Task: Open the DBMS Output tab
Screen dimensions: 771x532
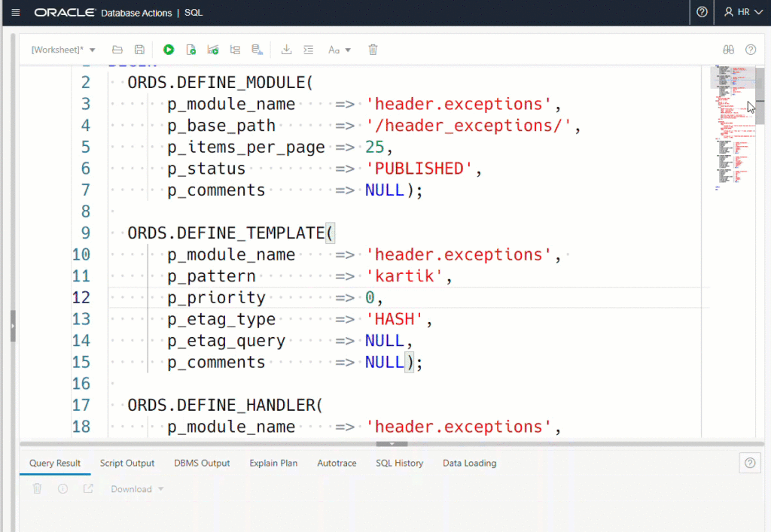Action: pyautogui.click(x=202, y=464)
